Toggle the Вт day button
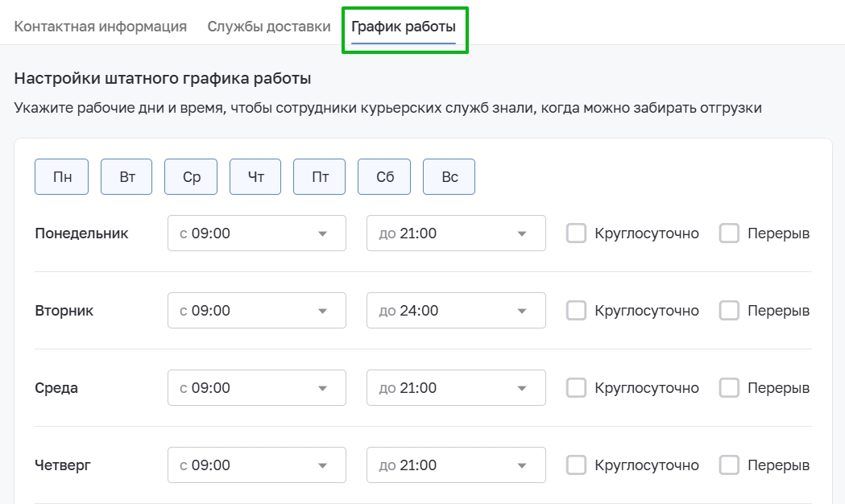Viewport: 845px width, 504px height. (x=126, y=176)
